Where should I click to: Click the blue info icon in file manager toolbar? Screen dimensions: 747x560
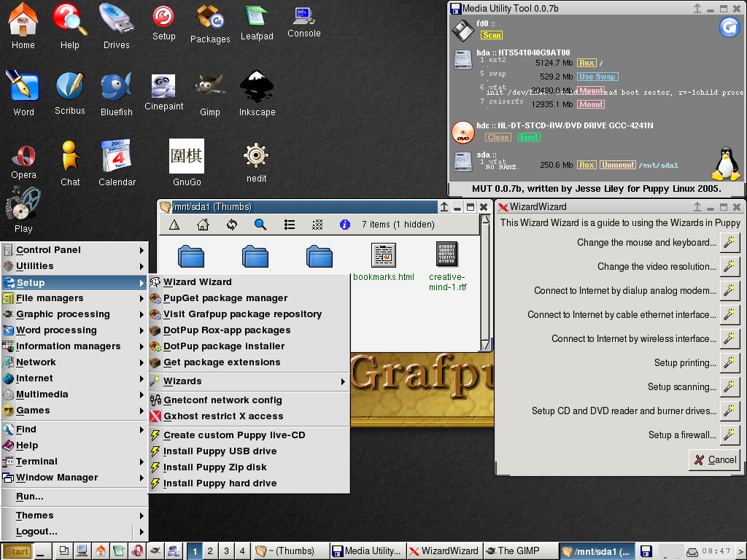coord(345,225)
